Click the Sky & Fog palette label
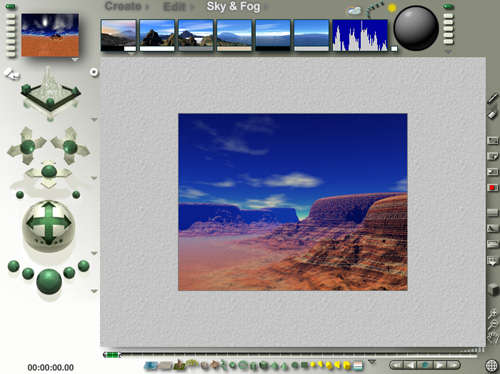The image size is (500, 374). (233, 6)
